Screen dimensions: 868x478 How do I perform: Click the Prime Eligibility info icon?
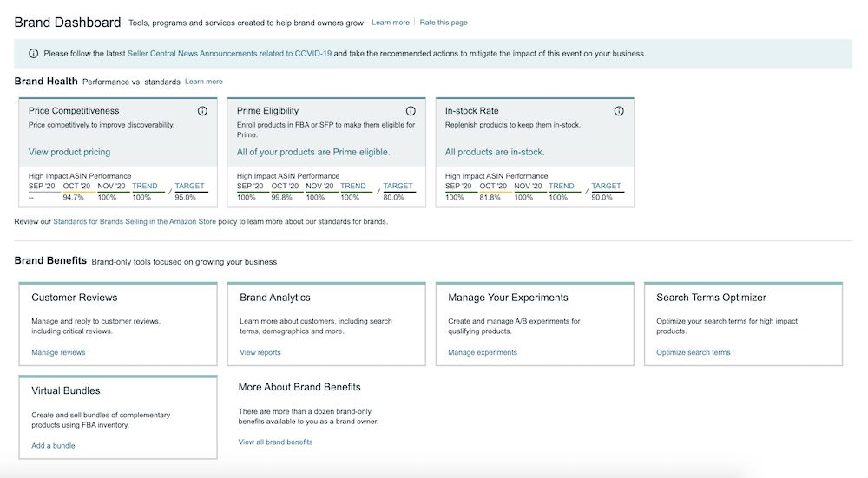tap(411, 111)
